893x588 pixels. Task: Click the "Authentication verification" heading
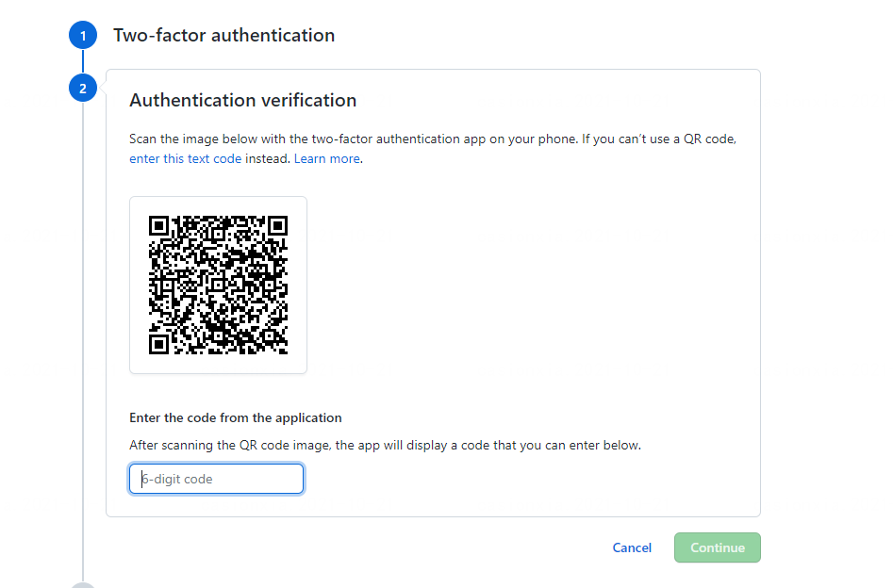(x=243, y=100)
